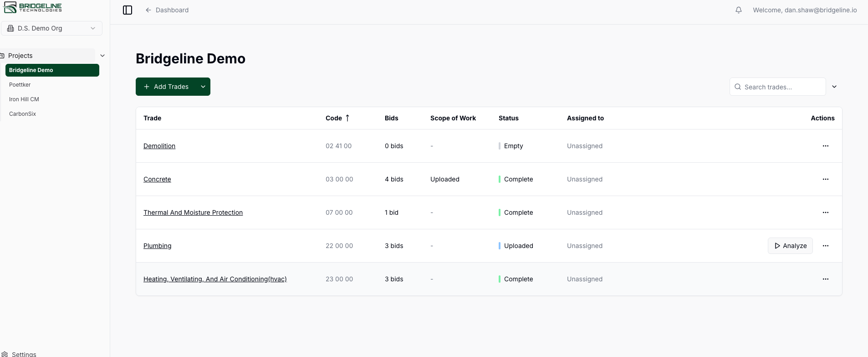Click the Complete status of Concrete

pos(516,179)
